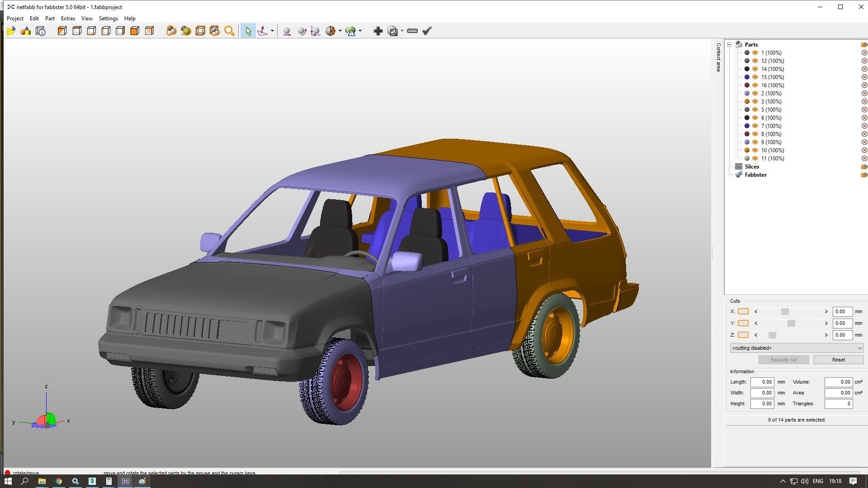Click the Rotate part icon
Viewport: 868px width, 488px height.
tap(302, 31)
